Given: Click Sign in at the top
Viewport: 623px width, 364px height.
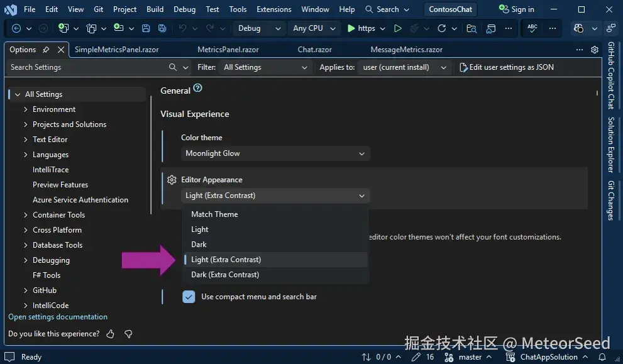Looking at the screenshot, I should 517,9.
